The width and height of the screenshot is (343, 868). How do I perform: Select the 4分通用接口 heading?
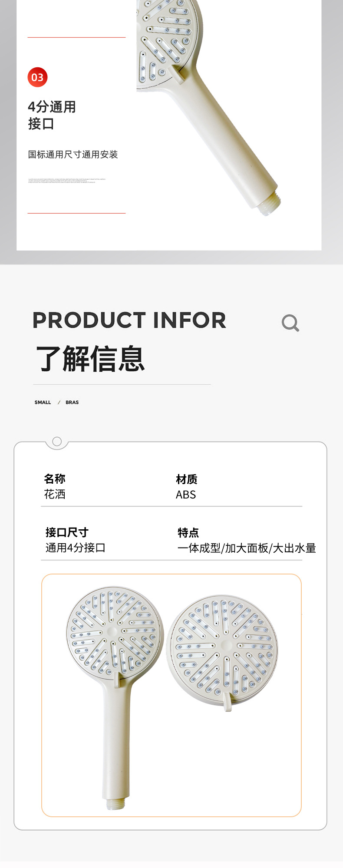pos(52,115)
